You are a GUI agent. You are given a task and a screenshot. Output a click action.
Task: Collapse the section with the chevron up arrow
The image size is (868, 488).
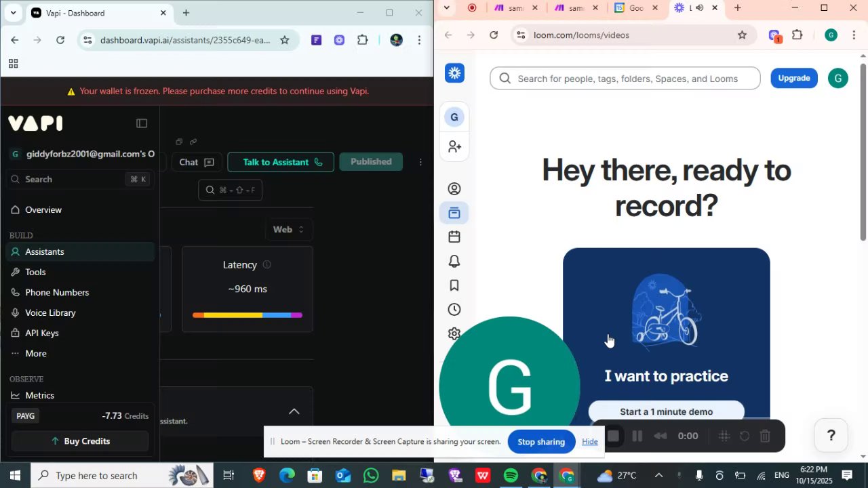(294, 411)
